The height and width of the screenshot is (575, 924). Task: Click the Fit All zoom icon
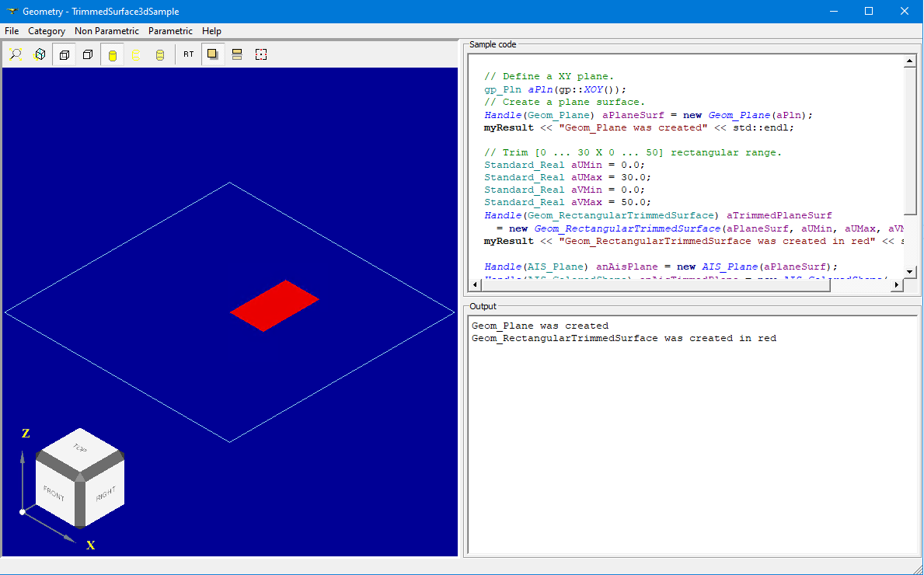[x=16, y=54]
